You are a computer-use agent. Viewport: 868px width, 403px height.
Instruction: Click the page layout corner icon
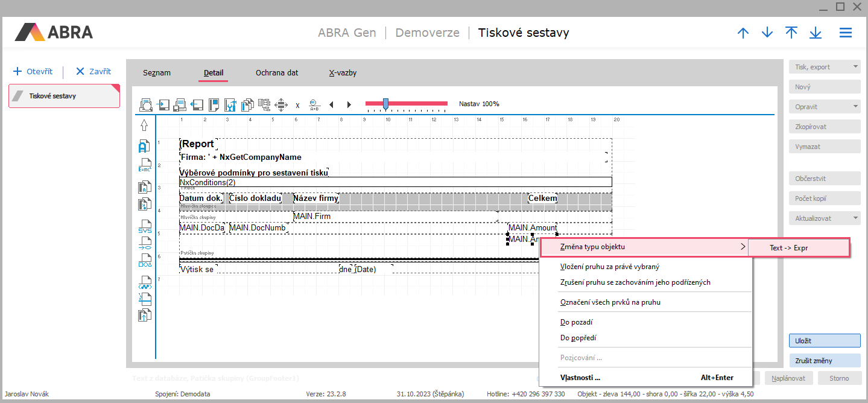[214, 105]
